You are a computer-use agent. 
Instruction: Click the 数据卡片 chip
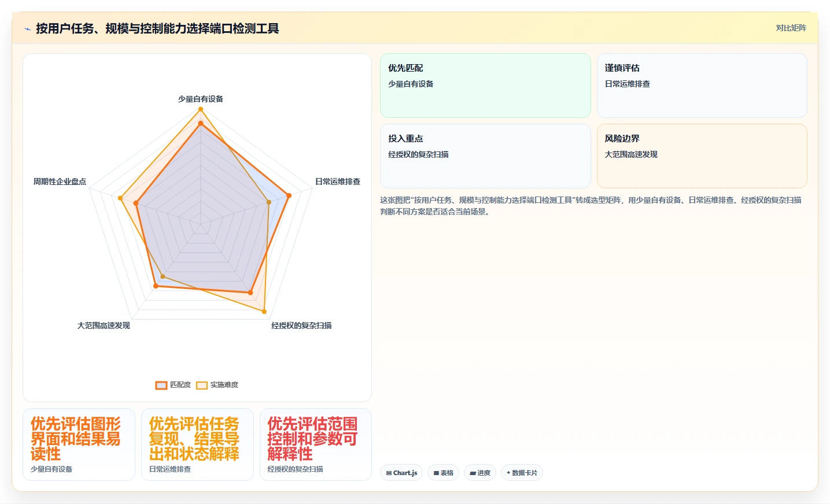pyautogui.click(x=522, y=473)
